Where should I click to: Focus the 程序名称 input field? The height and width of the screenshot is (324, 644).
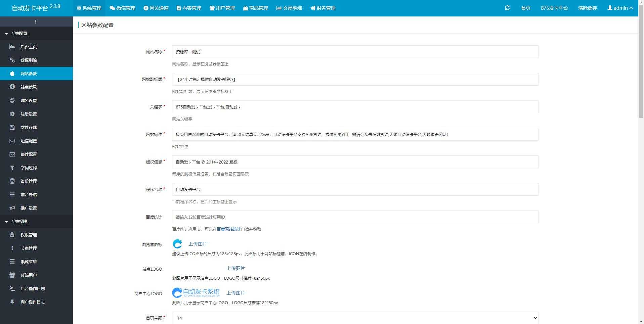pyautogui.click(x=355, y=189)
